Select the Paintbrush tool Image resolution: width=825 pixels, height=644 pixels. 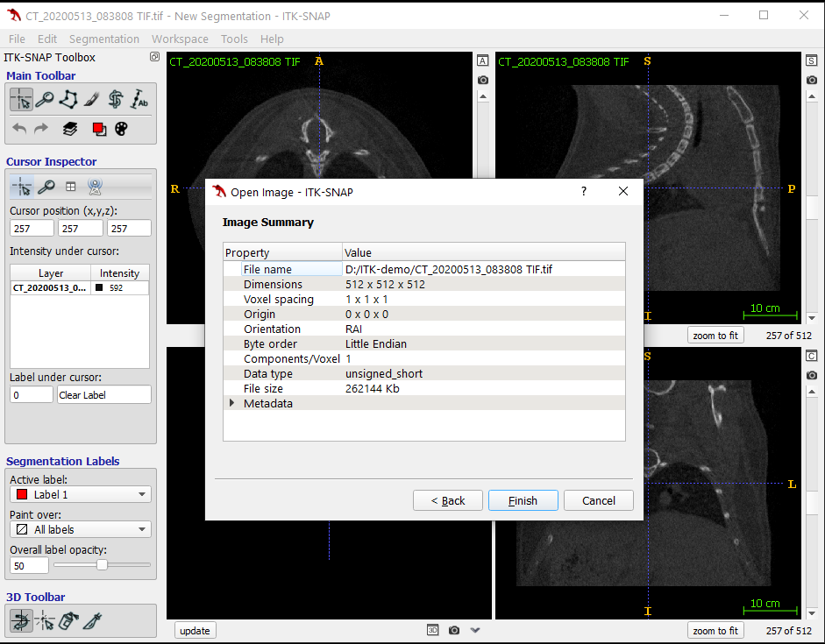click(x=92, y=100)
